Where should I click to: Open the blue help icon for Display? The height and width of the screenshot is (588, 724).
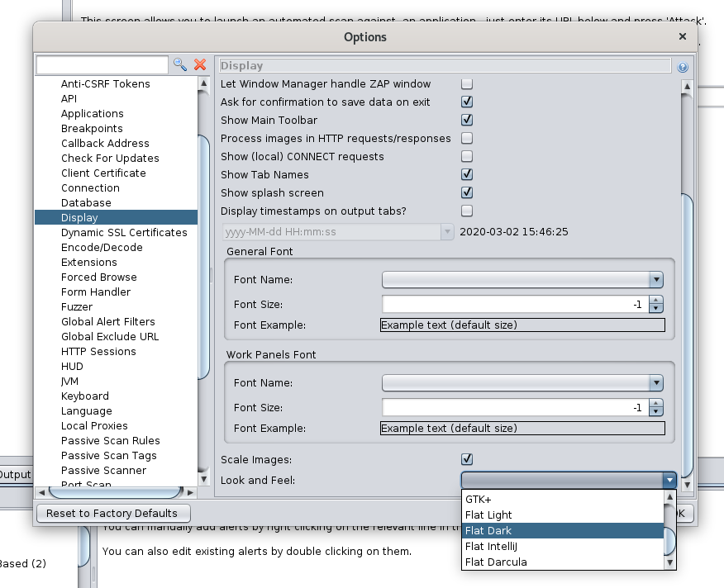[x=683, y=67]
